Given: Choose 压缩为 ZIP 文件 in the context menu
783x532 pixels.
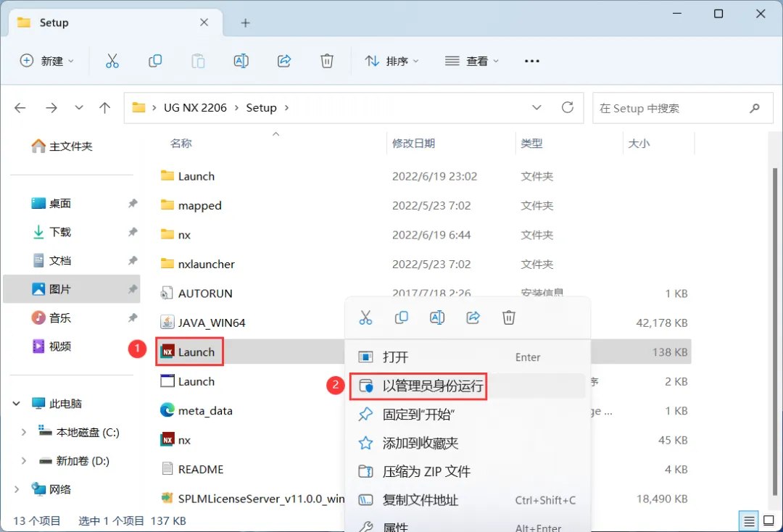Looking at the screenshot, I should (468, 471).
